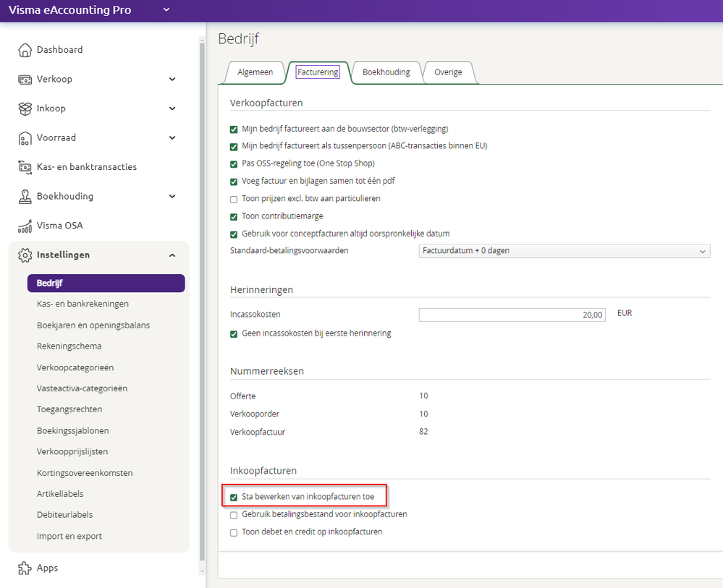Click the Dashboard home icon
This screenshot has width=723, height=588.
[25, 50]
